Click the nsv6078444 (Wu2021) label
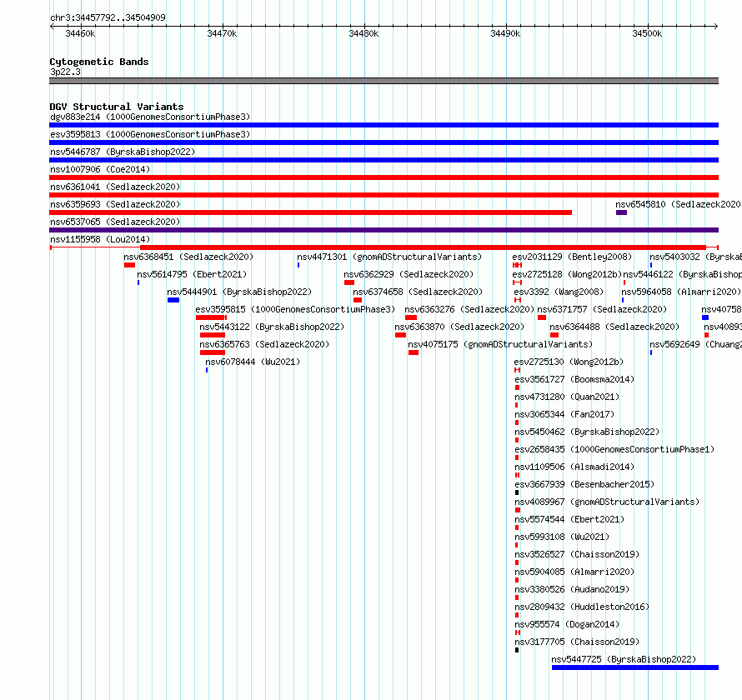This screenshot has height=700, width=742. click(253, 362)
